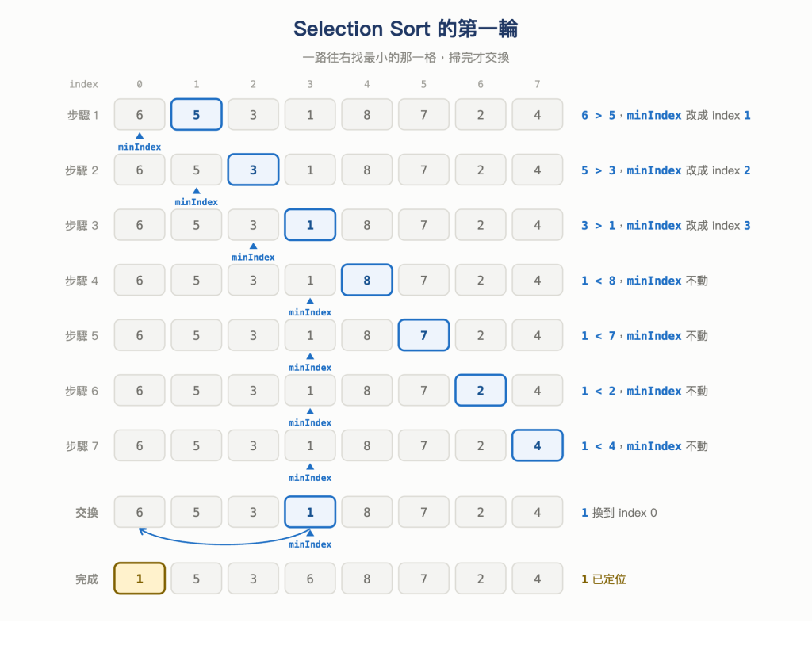Select the "步驟 3" row label
Screen dimensions: 812x657
tap(82, 225)
